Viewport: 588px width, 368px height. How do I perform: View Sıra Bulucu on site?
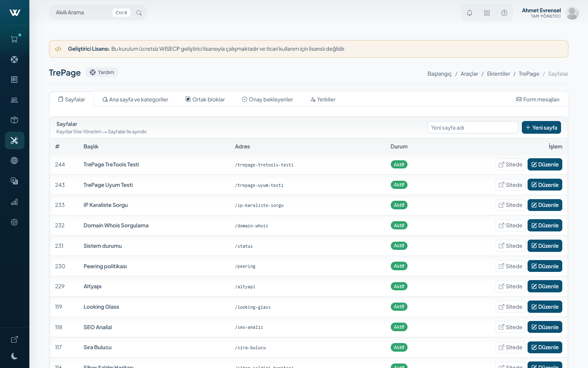(510, 347)
